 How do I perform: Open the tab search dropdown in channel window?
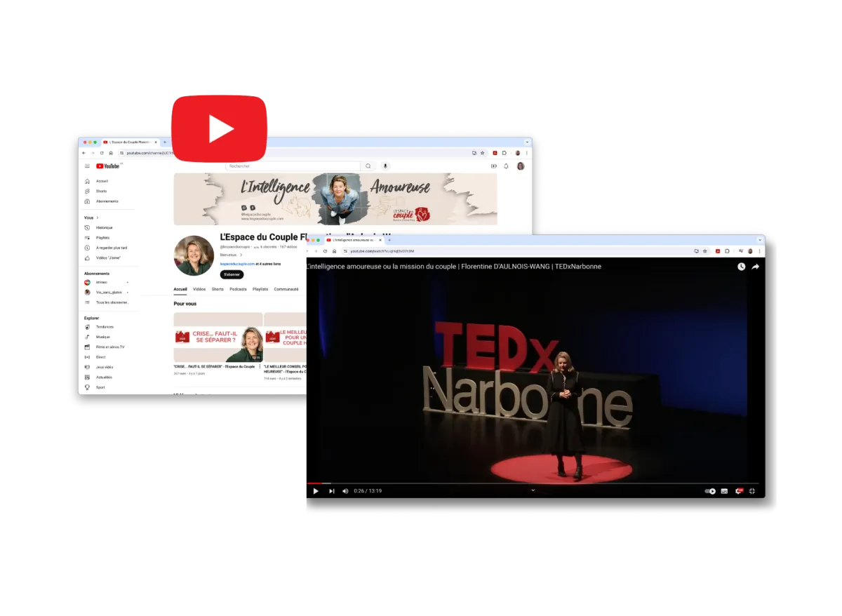(527, 142)
